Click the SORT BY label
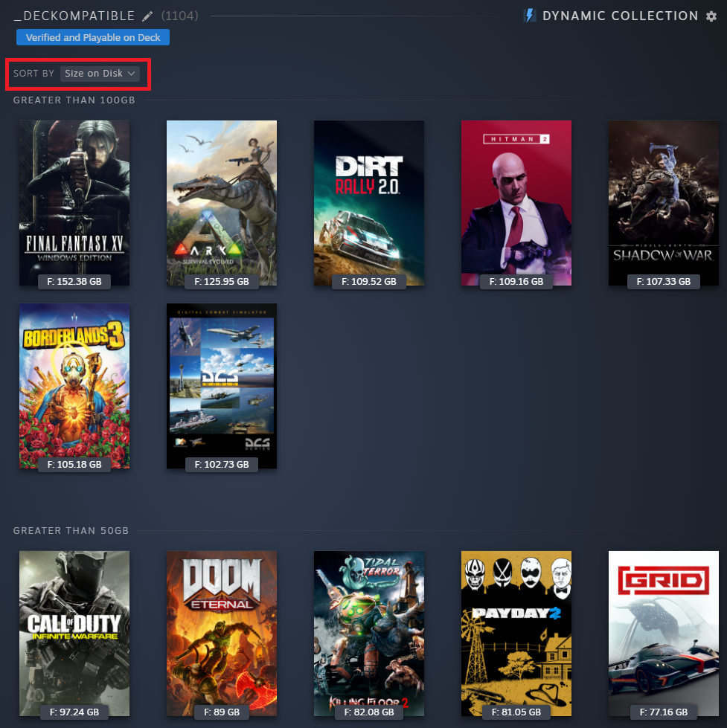Viewport: 727px width, 728px height. [x=33, y=74]
